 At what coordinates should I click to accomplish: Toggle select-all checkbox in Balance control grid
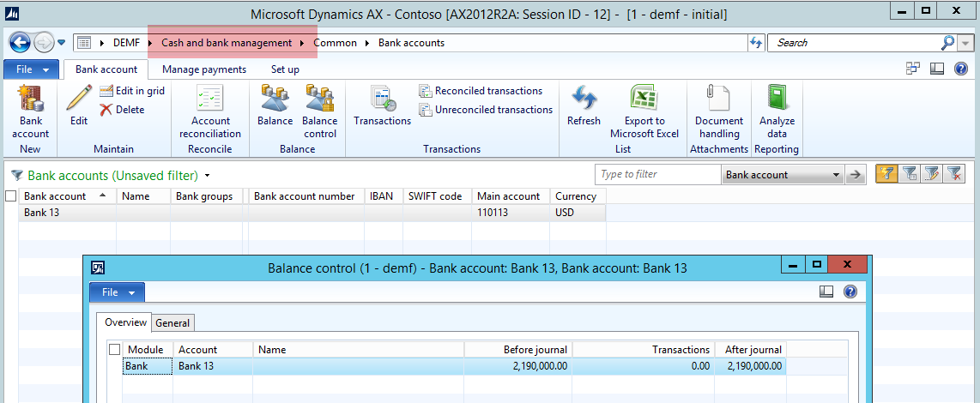(115, 350)
